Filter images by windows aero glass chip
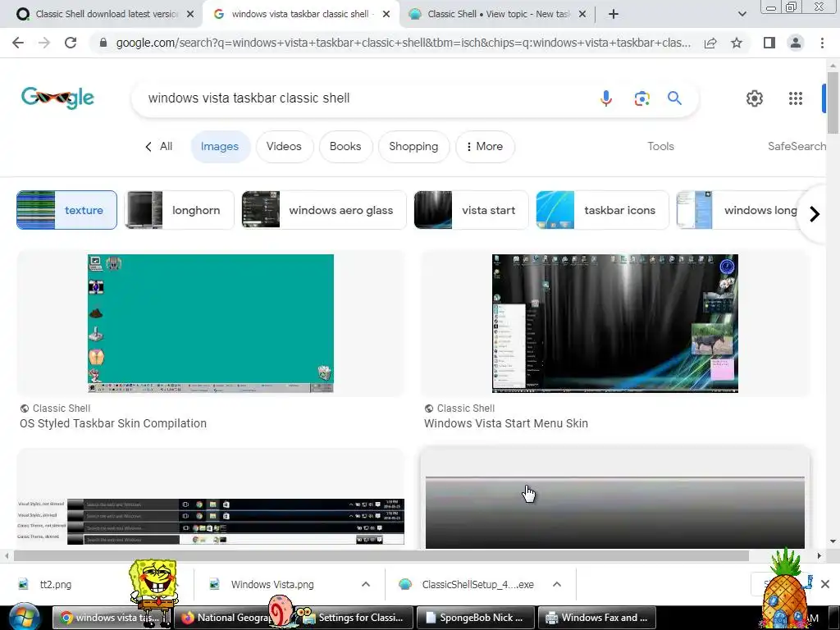This screenshot has width=840, height=630. (324, 210)
